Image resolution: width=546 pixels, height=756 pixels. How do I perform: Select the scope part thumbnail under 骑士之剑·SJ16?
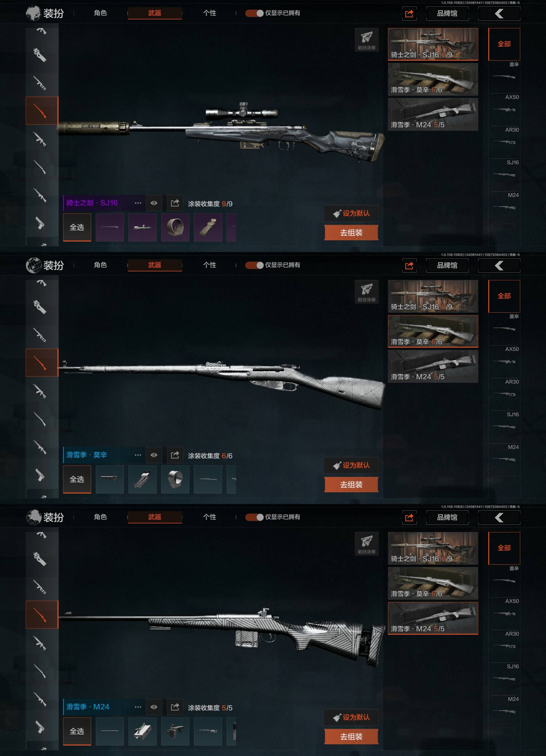tap(143, 228)
